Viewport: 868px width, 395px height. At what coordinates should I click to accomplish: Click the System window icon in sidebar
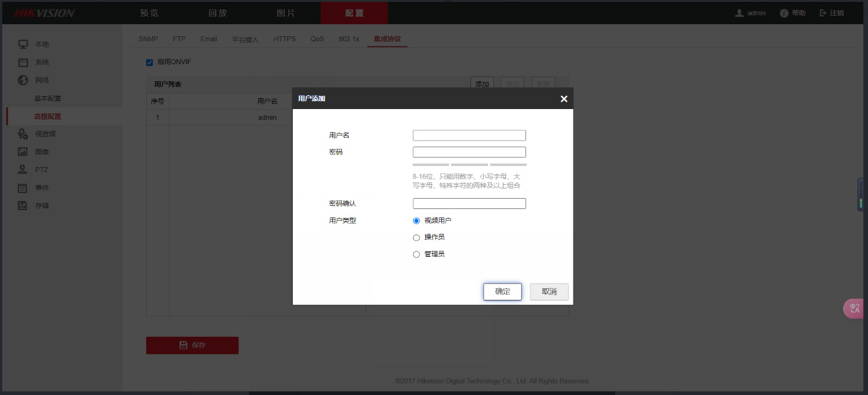pyautogui.click(x=23, y=62)
